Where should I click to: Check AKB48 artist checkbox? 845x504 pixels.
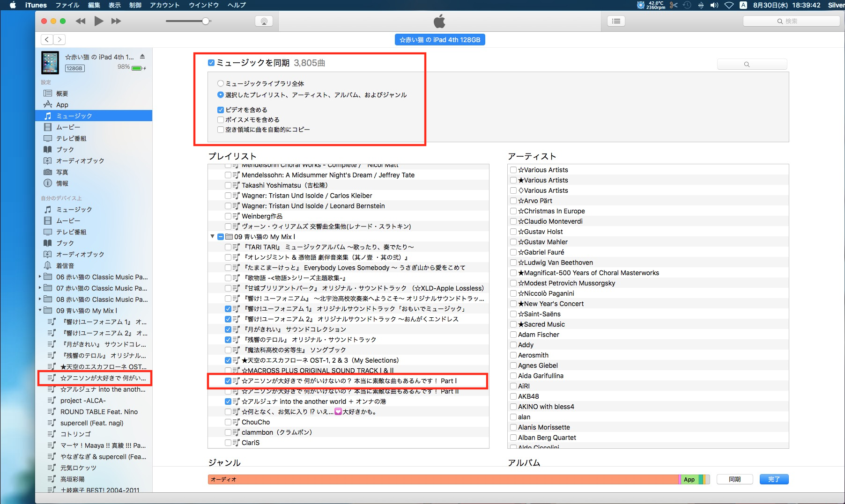click(x=513, y=396)
